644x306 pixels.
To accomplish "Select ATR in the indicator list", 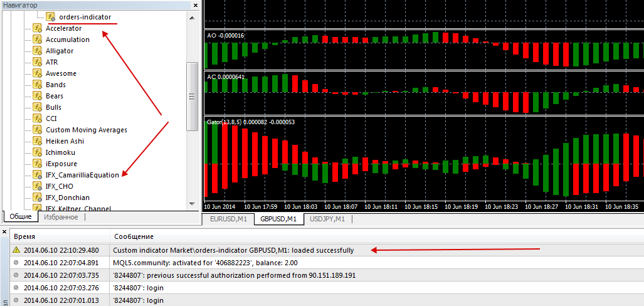I will click(x=52, y=63).
